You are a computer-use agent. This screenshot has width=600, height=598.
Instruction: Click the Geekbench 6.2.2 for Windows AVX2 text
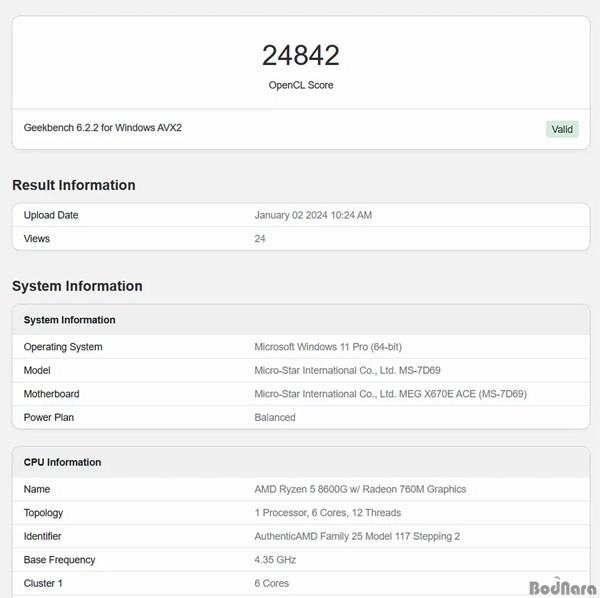coord(103,128)
